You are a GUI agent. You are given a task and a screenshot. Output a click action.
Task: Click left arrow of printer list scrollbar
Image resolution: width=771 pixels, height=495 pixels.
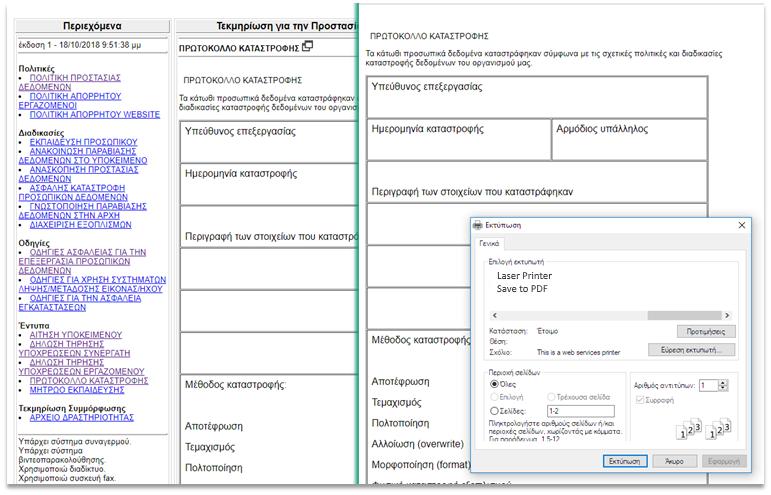pyautogui.click(x=495, y=315)
